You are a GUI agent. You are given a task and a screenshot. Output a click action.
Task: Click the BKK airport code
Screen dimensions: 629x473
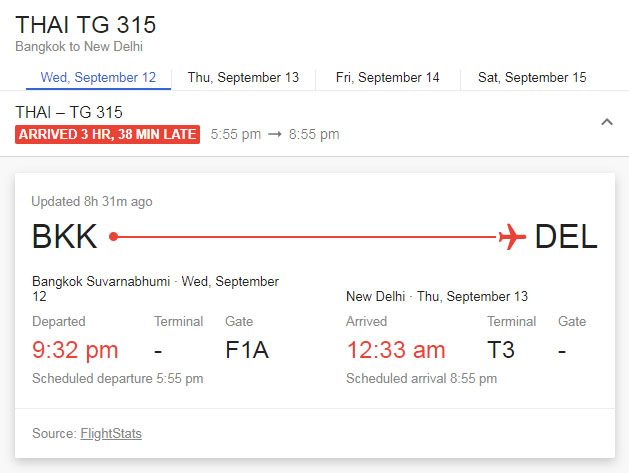(65, 237)
